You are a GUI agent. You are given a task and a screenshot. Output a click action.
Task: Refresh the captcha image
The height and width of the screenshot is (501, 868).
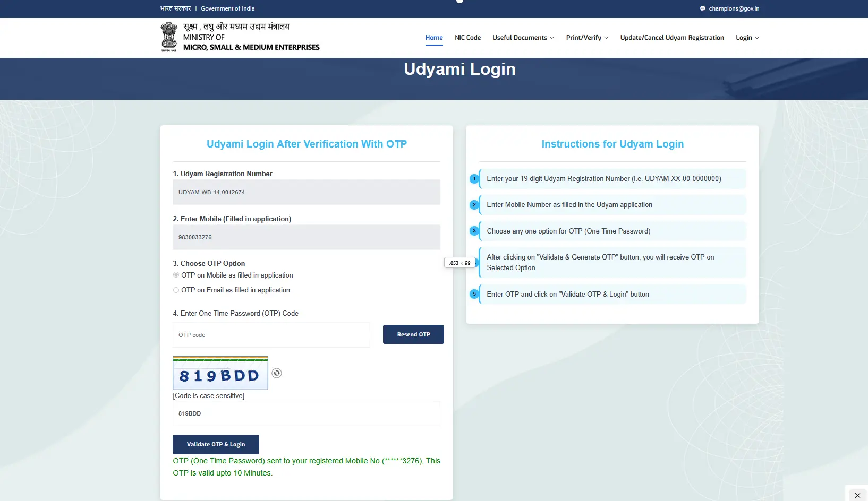pyautogui.click(x=276, y=373)
